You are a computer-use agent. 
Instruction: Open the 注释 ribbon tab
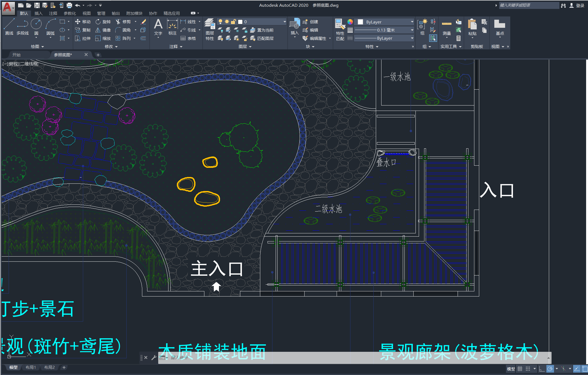(x=53, y=13)
